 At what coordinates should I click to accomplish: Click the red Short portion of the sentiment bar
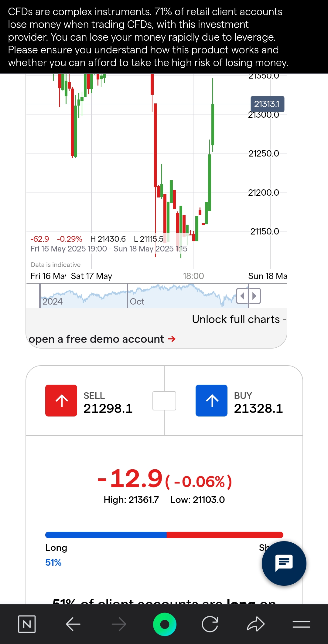pyautogui.click(x=225, y=535)
